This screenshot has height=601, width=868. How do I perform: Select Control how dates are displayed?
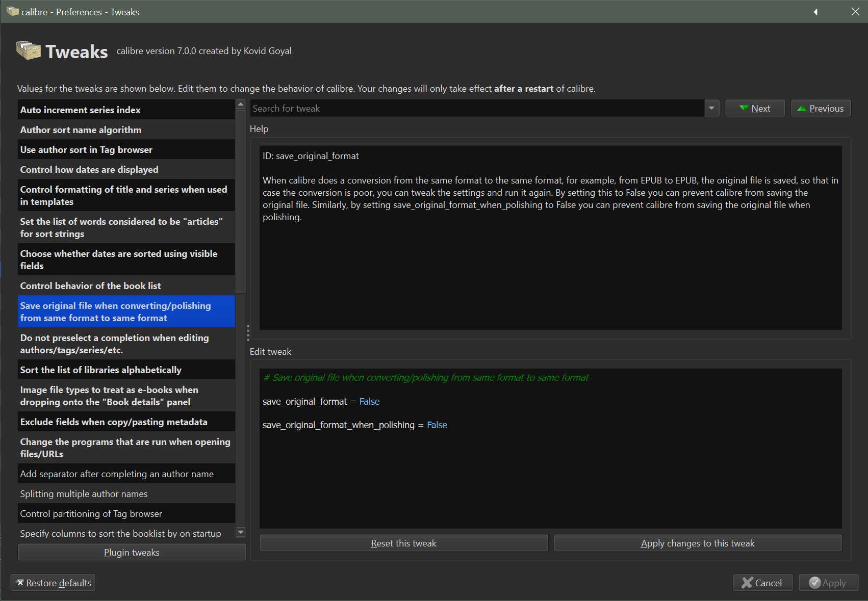(x=126, y=169)
